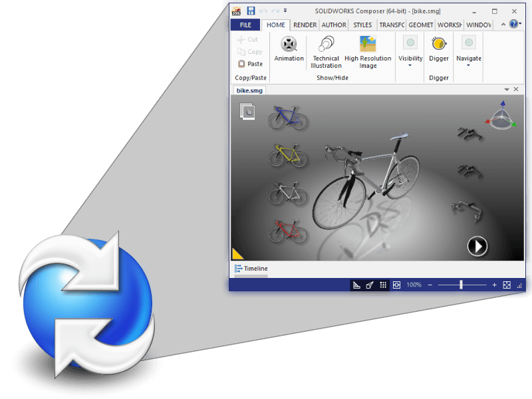The image size is (532, 399).
Task: Toggle the camera perspective mode icon
Action: (x=370, y=285)
